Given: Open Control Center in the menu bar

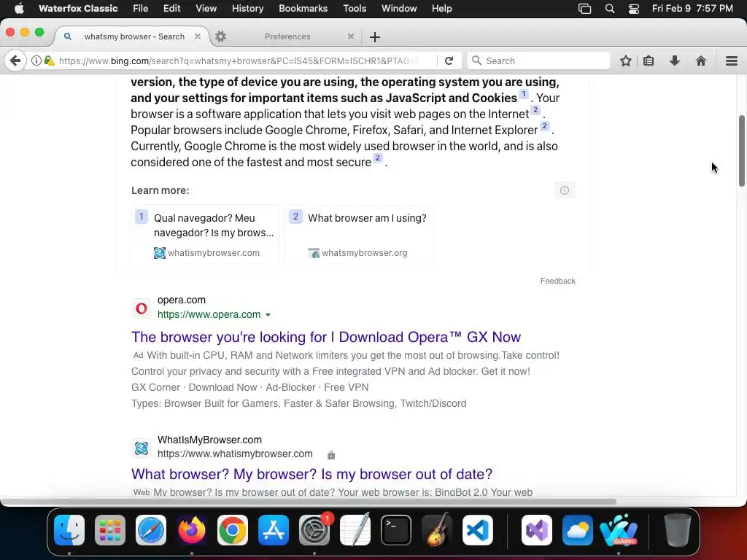Looking at the screenshot, I should tap(634, 9).
